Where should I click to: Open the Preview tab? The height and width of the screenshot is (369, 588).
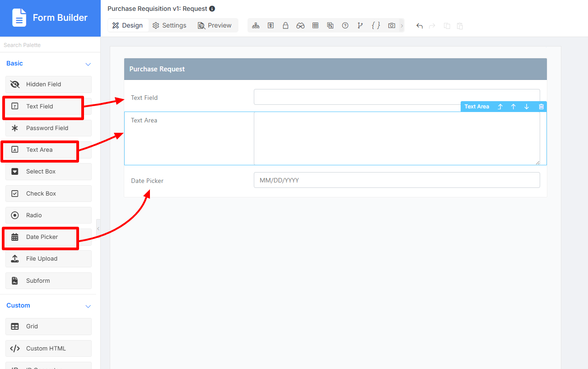[215, 25]
